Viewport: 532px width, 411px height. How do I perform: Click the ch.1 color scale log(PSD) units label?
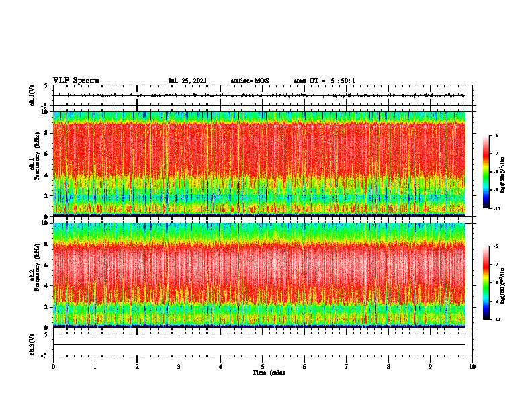coord(503,175)
